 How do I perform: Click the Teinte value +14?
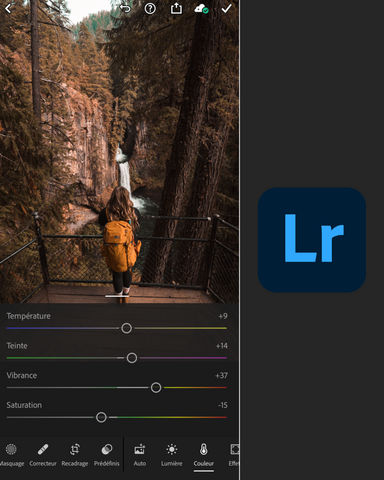[221, 346]
